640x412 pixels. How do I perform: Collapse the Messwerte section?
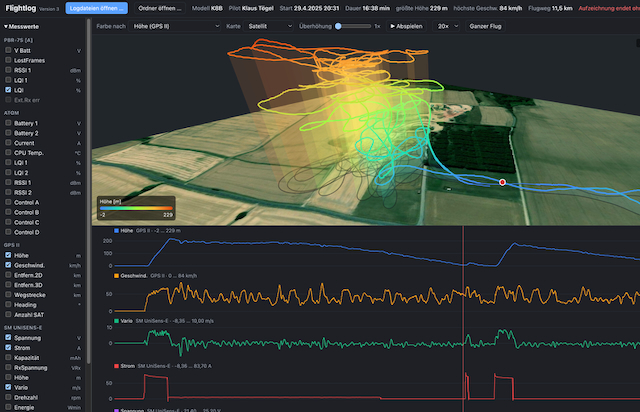coord(21,27)
